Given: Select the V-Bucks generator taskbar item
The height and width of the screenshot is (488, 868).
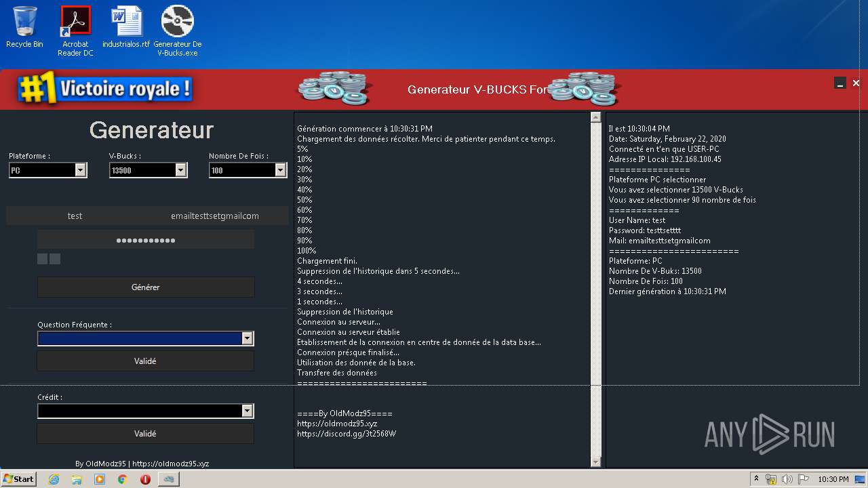Looking at the screenshot, I should (168, 479).
